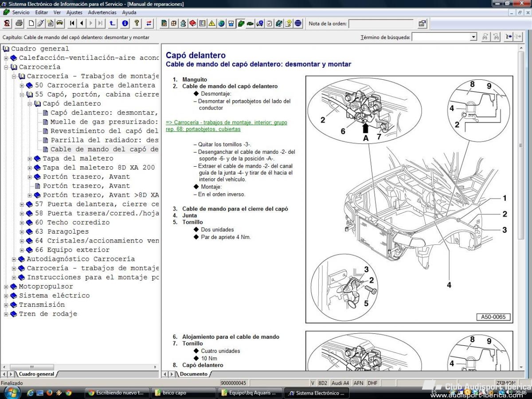532x399 pixels.
Task: Click the tree panel horizontal scrollbar
Action: (31, 367)
